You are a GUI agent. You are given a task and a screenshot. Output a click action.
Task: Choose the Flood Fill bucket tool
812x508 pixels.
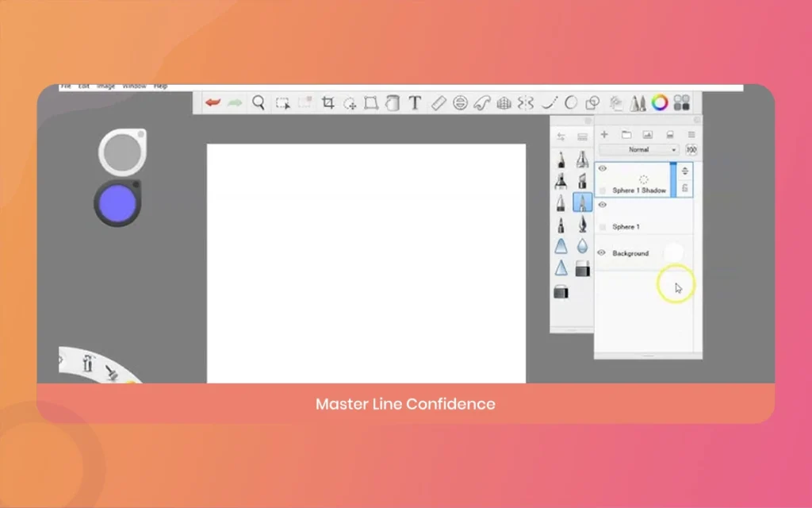coord(393,102)
